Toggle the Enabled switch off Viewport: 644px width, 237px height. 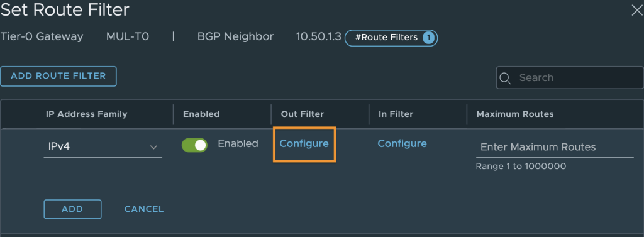[x=194, y=145]
